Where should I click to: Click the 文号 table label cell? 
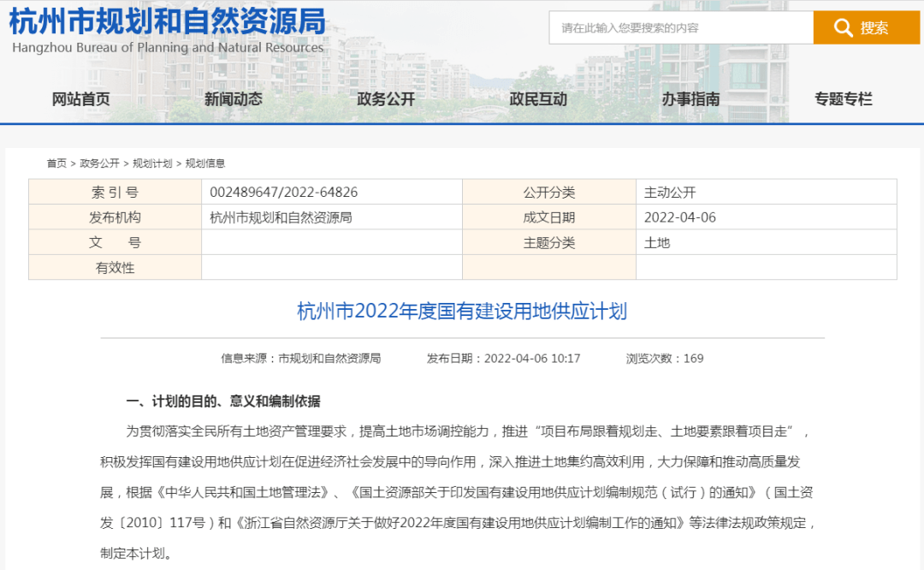click(x=115, y=242)
